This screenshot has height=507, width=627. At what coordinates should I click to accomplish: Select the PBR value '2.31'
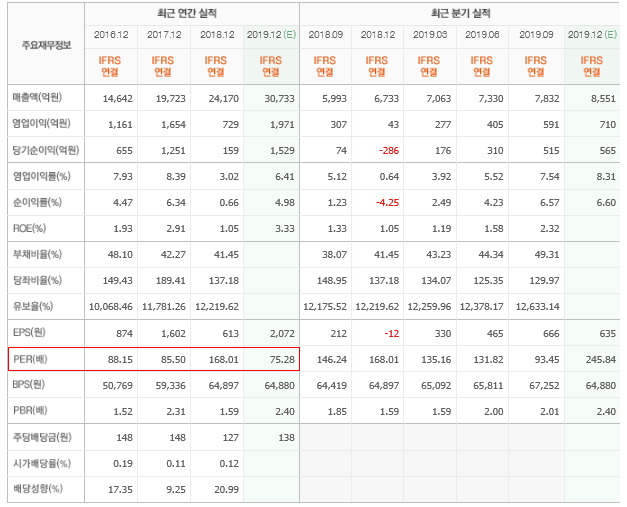pyautogui.click(x=176, y=411)
